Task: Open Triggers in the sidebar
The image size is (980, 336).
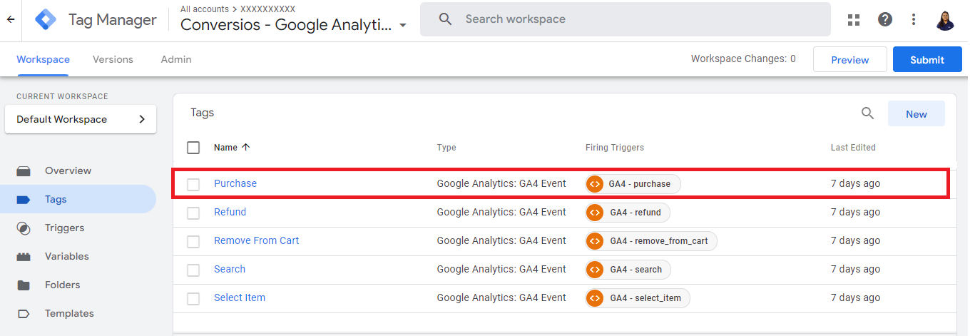Action: 64,228
